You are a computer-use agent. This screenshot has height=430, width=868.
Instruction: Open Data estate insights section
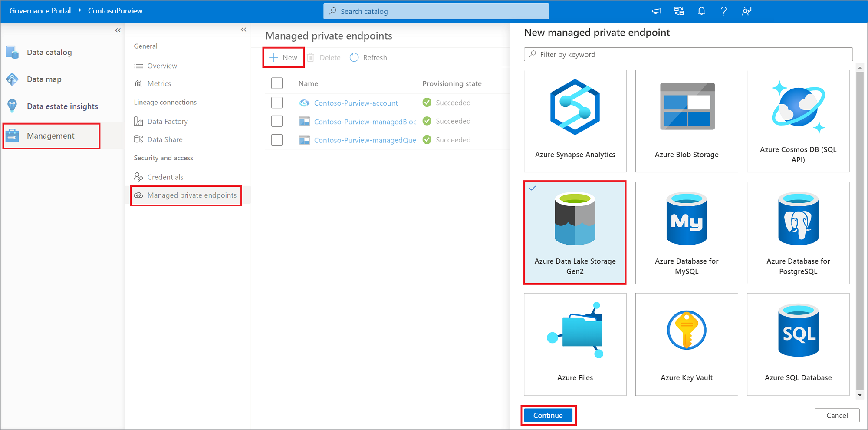[62, 106]
